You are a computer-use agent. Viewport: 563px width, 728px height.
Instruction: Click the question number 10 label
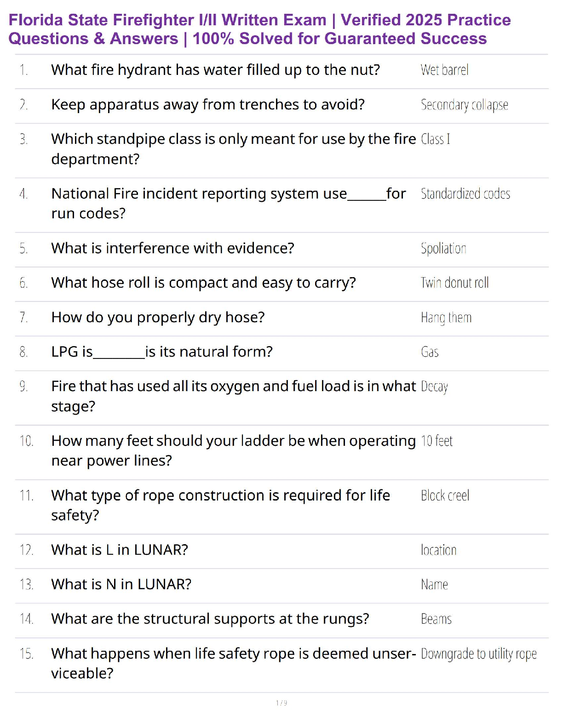[x=26, y=441]
